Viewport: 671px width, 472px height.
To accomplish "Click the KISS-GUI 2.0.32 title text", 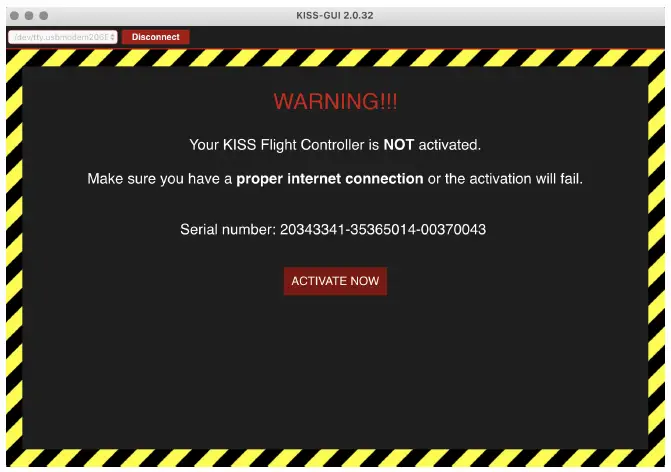I will [x=335, y=16].
